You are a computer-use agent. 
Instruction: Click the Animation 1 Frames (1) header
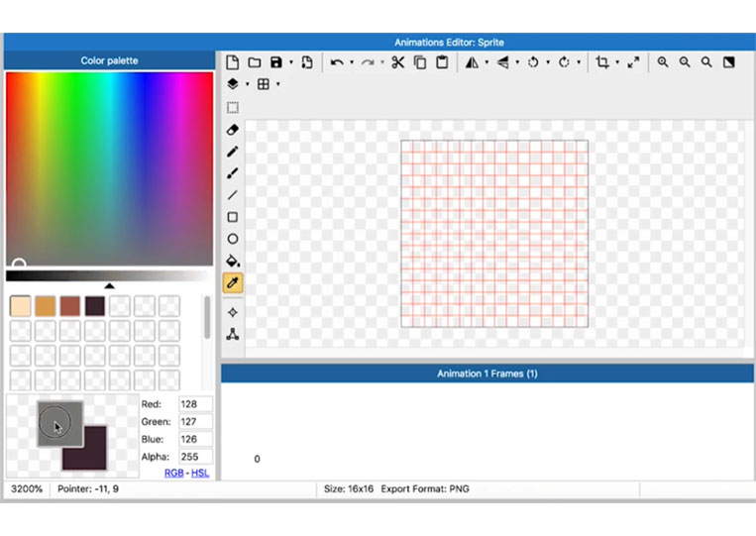point(486,374)
